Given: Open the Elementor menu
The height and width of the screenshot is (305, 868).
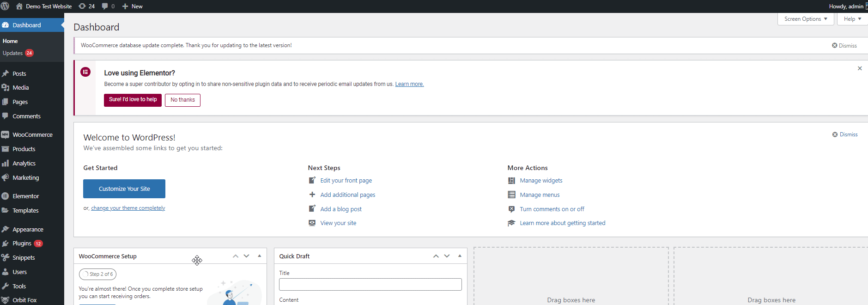Looking at the screenshot, I should [32, 196].
